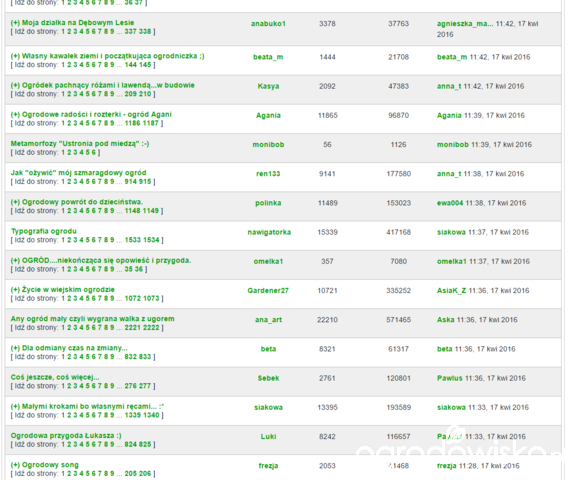Open thread 'Ogrodowa przygoda Łukasza'

point(66,436)
